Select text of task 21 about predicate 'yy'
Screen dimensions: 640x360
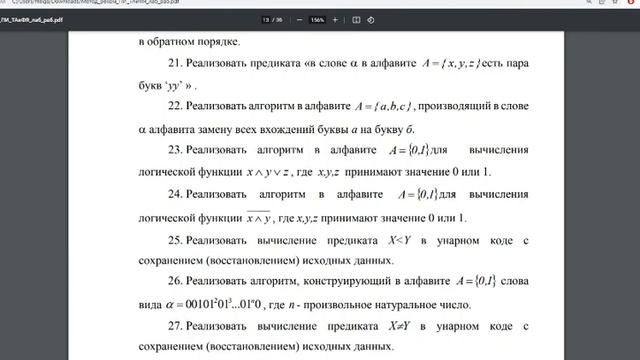click(333, 74)
